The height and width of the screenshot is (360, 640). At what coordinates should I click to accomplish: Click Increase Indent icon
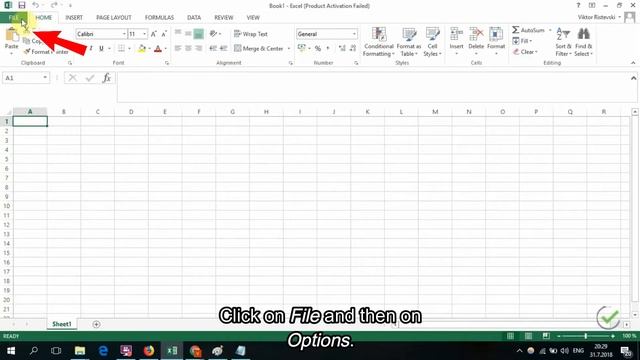click(223, 49)
